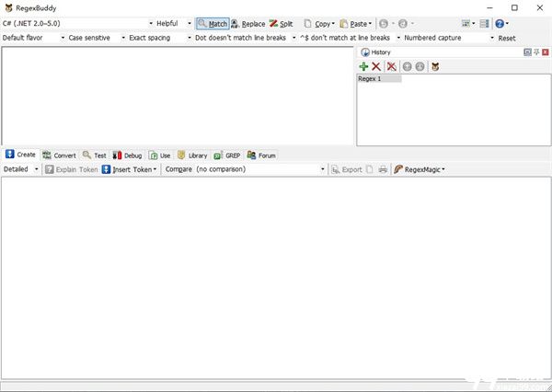Open the Library tab

click(x=192, y=156)
